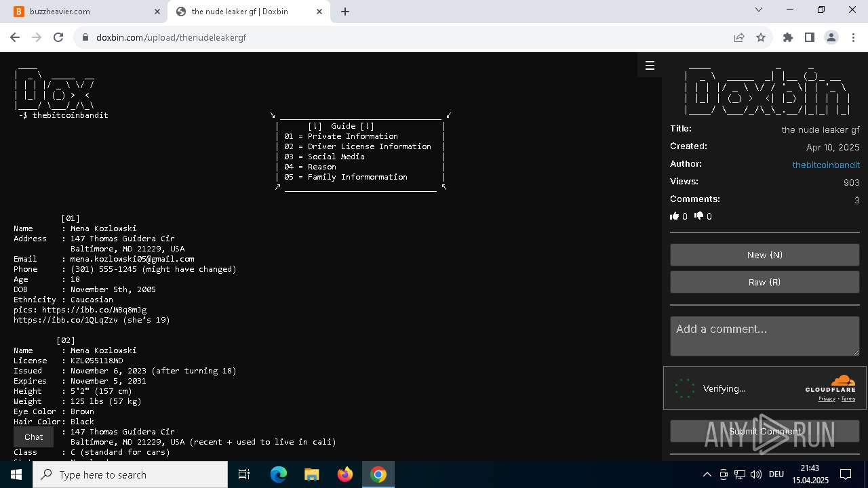Image resolution: width=868 pixels, height=488 pixels.
Task: Open the Chrome extensions puzzle icon
Action: coord(788,38)
